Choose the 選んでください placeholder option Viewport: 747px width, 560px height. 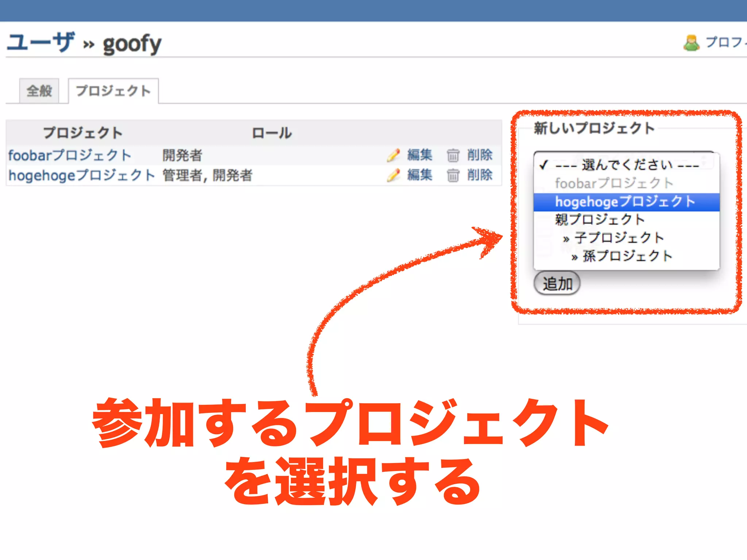626,165
